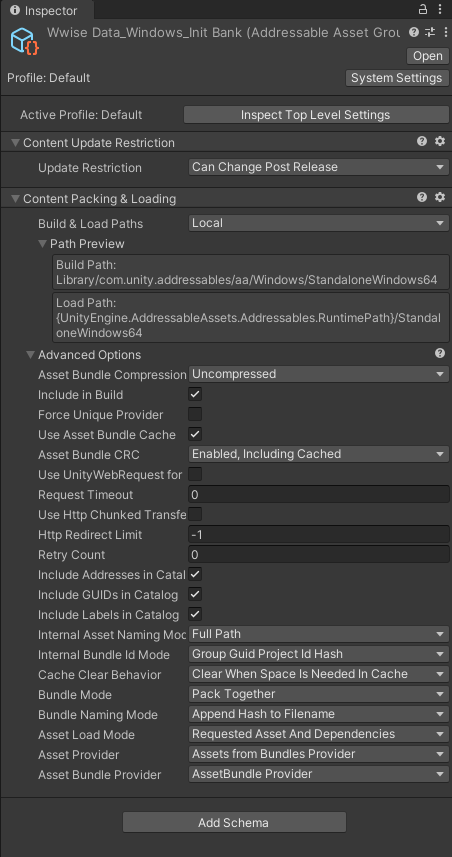Enable the Force Unique Provider checkbox

[195, 414]
